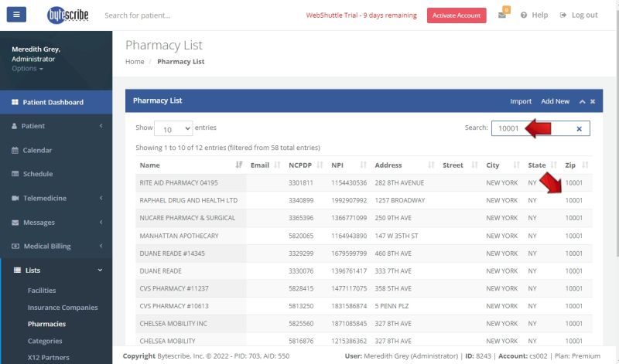Clear the search with the X icon

click(579, 129)
